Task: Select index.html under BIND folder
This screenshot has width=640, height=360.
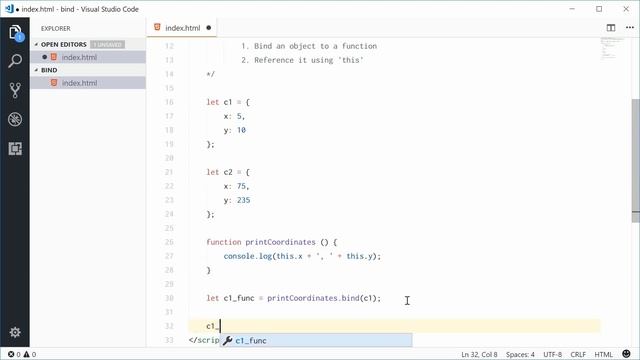Action: pos(88,83)
